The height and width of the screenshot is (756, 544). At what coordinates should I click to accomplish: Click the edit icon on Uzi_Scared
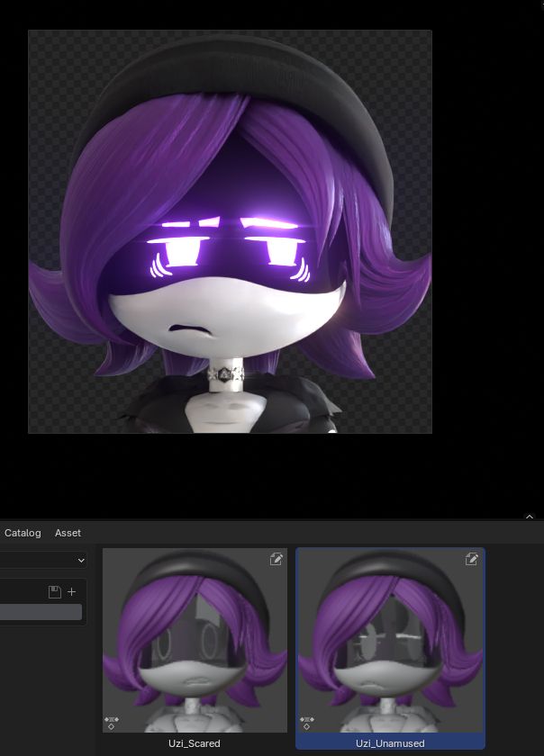point(277,559)
